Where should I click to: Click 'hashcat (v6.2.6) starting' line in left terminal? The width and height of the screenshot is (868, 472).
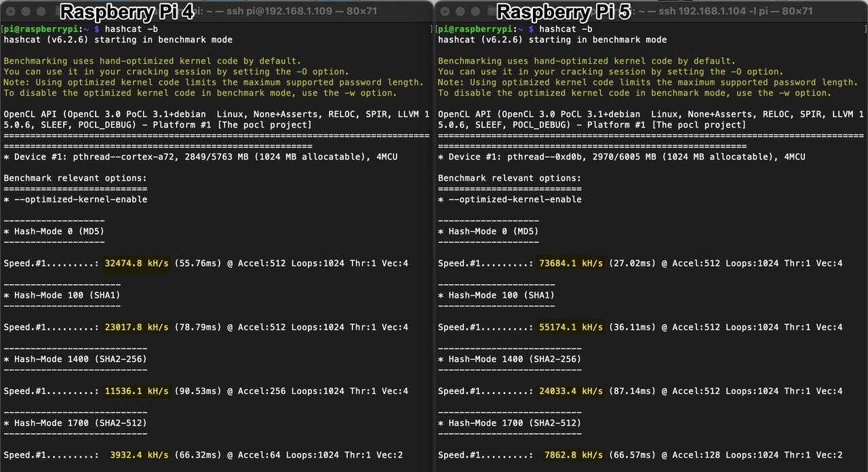click(x=118, y=40)
